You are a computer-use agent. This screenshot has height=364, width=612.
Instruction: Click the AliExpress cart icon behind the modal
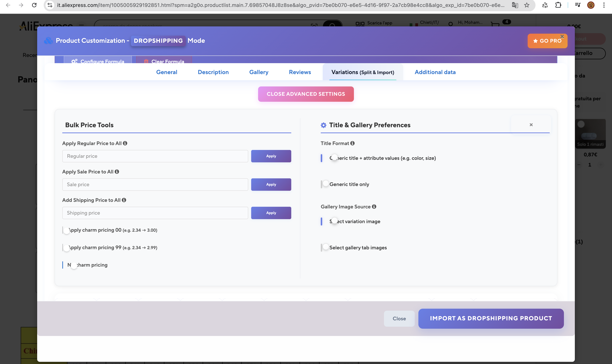click(495, 24)
